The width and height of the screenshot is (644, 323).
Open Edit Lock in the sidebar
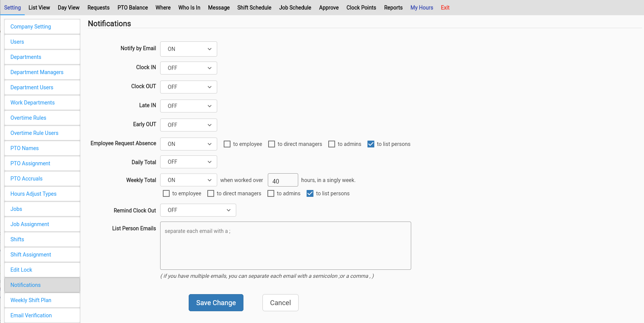42,270
